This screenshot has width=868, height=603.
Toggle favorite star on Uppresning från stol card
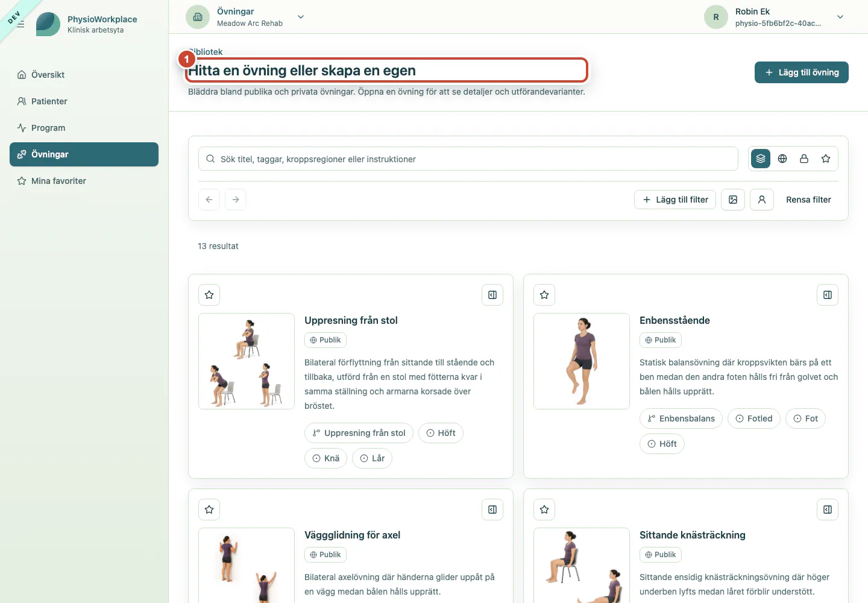(209, 295)
